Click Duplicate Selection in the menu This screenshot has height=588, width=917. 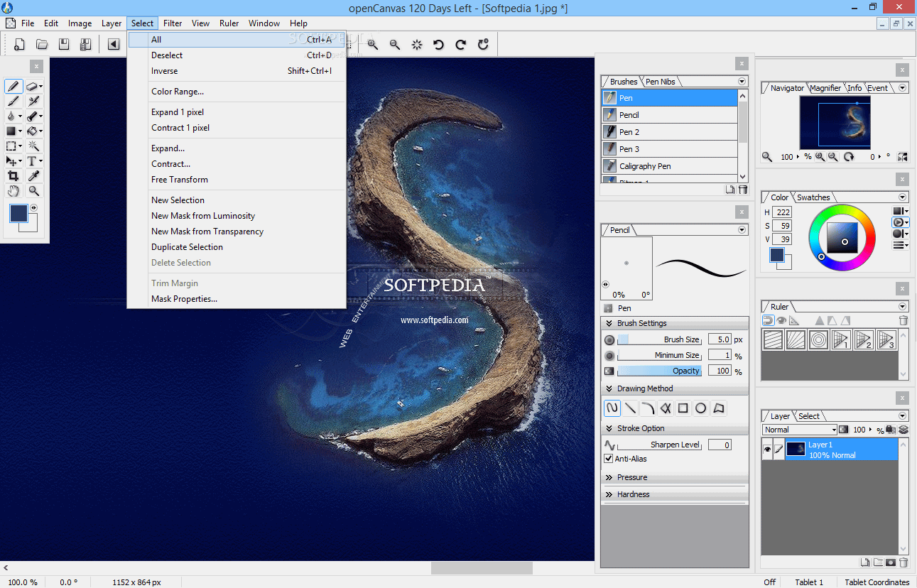237,247
